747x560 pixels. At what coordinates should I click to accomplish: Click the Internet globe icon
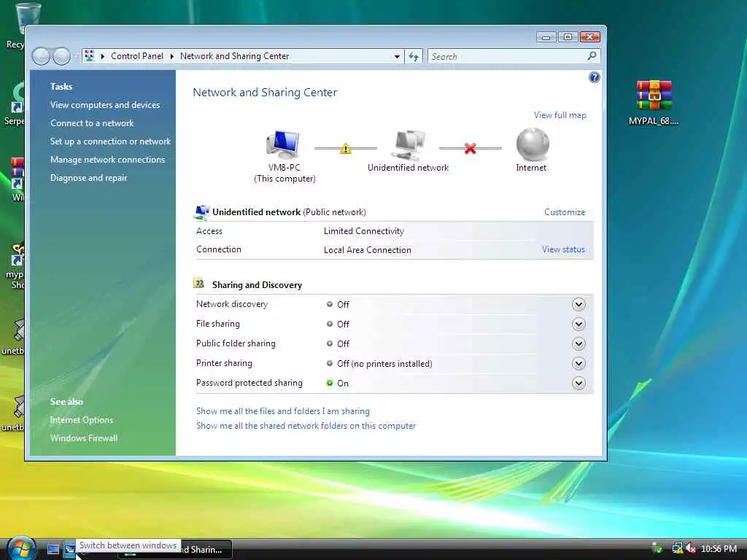point(533,144)
